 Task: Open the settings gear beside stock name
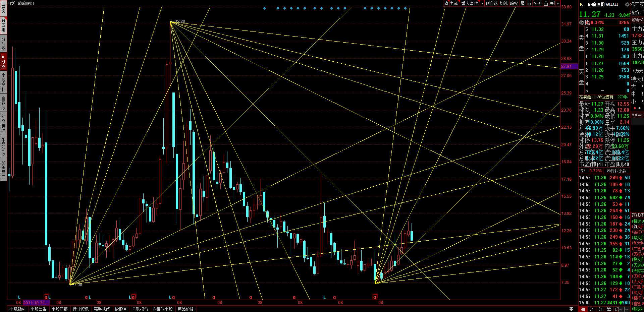(x=627, y=4)
